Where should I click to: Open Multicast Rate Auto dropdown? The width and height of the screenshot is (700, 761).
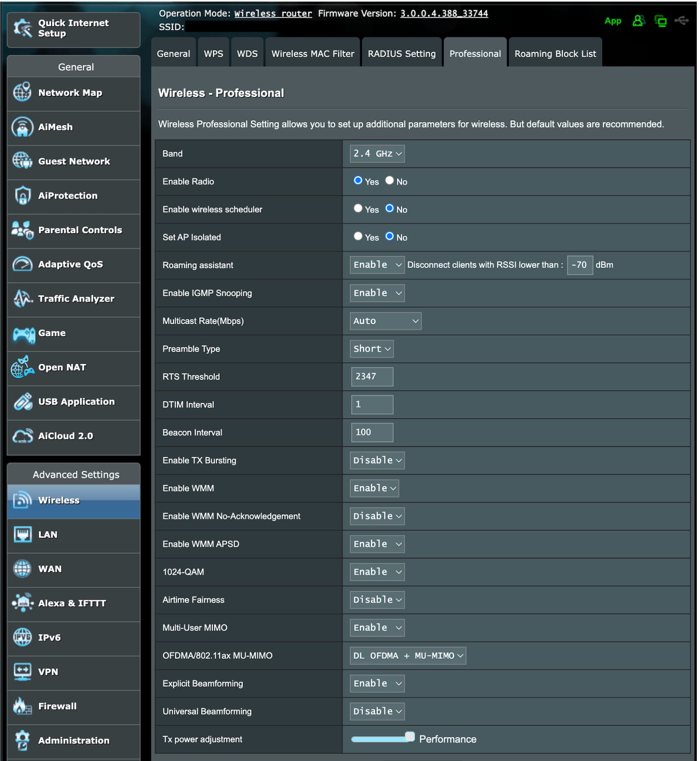coord(386,321)
